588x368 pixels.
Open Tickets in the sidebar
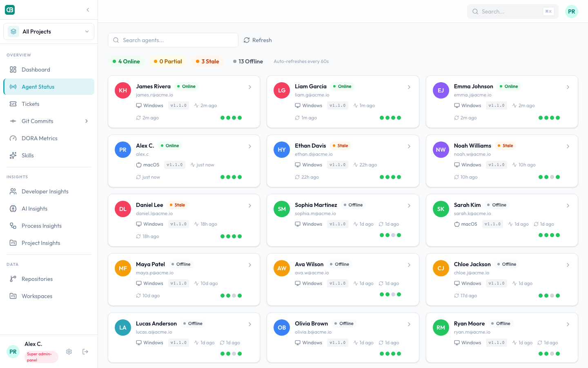(x=49, y=104)
